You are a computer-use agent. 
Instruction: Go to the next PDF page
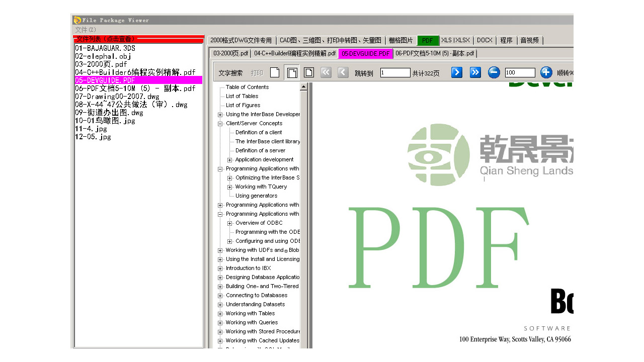coord(456,72)
